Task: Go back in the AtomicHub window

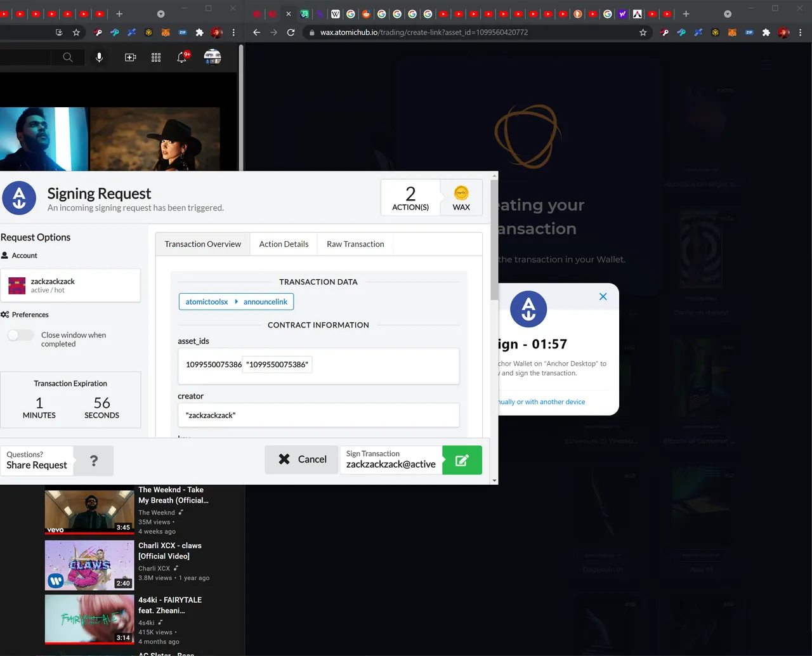Action: (x=256, y=32)
